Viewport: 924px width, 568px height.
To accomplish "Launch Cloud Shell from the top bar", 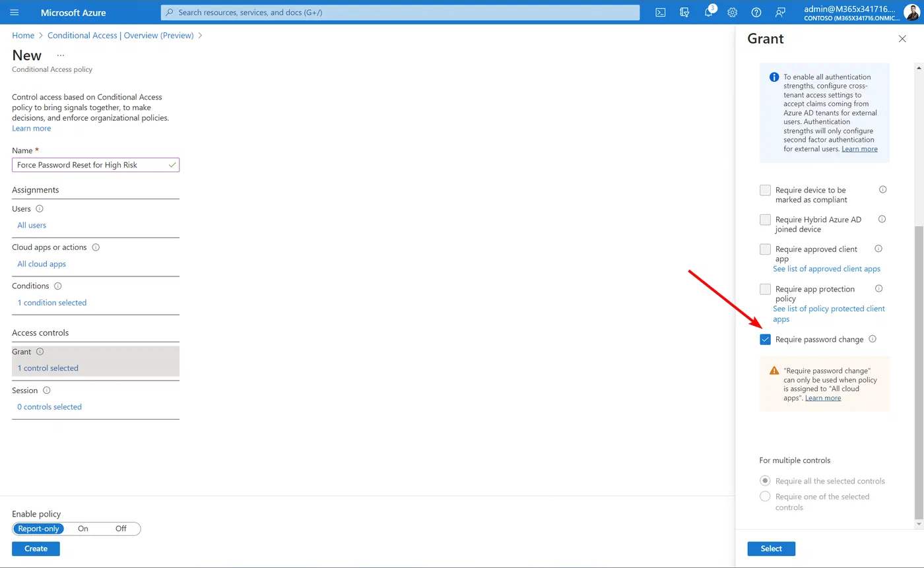I will coord(660,13).
